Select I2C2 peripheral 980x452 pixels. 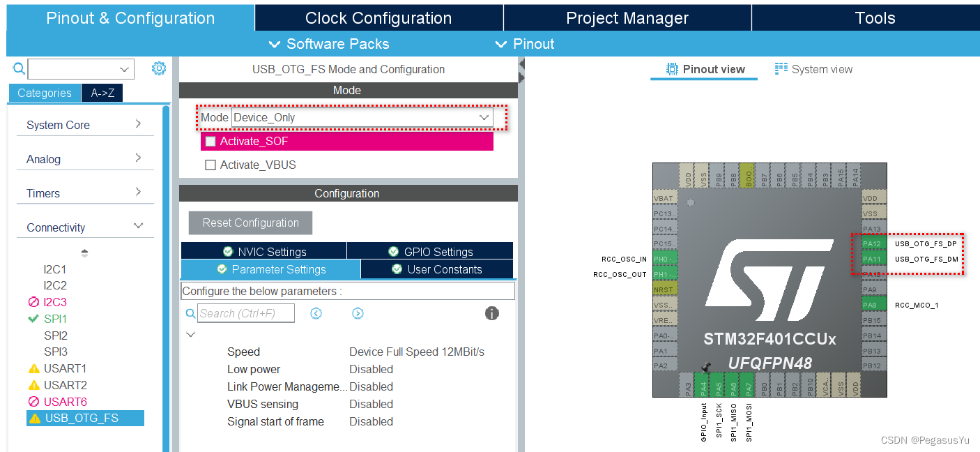pos(55,285)
